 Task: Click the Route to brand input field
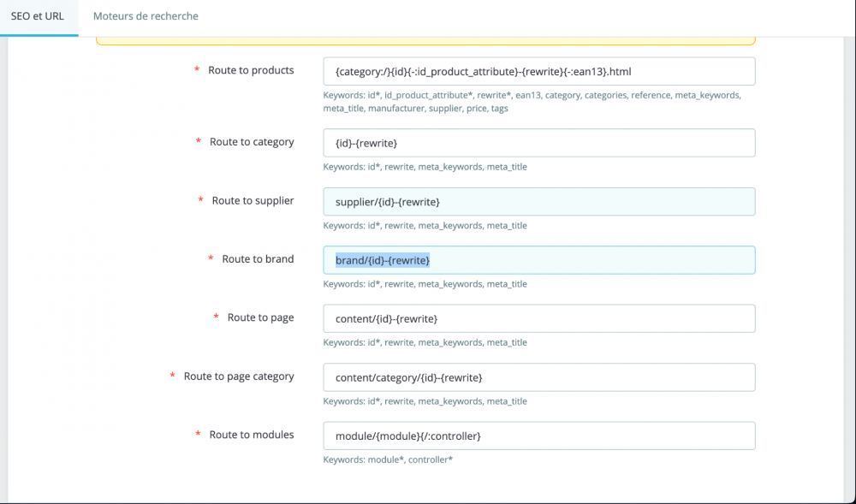538,260
